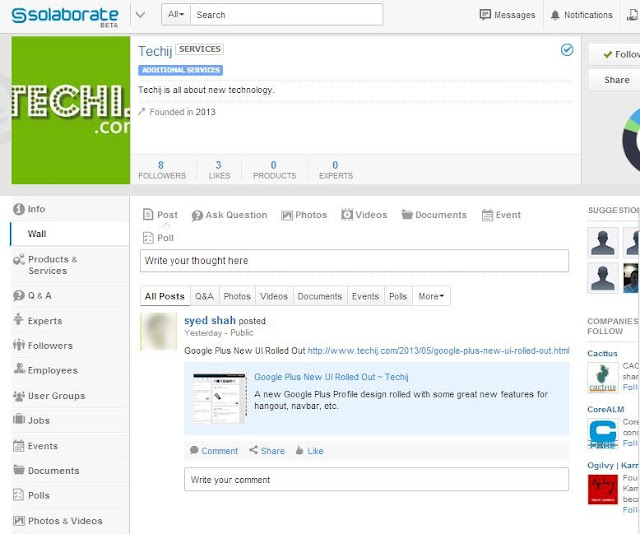
Task: Click the red Ogilvy logo thumbnail
Action: click(x=603, y=490)
